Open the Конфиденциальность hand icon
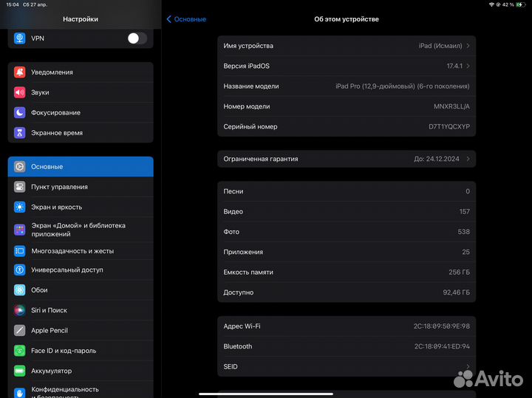The image size is (532, 398). (20, 393)
